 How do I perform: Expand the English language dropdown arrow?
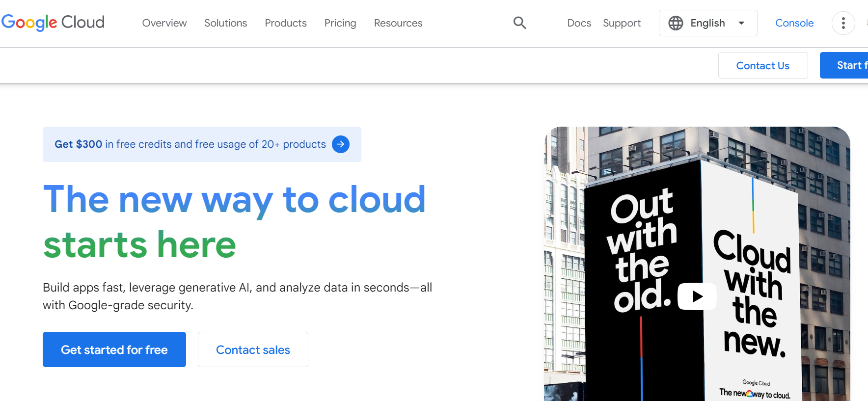(x=741, y=23)
